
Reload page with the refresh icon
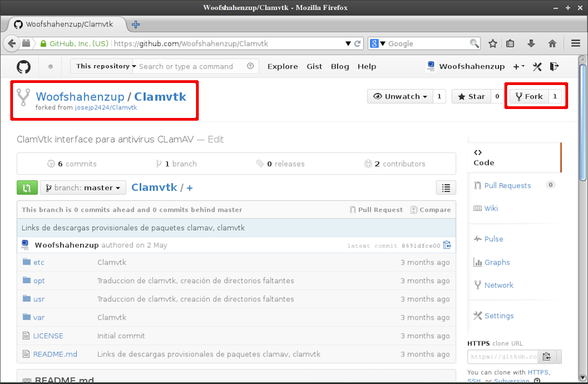click(x=357, y=43)
